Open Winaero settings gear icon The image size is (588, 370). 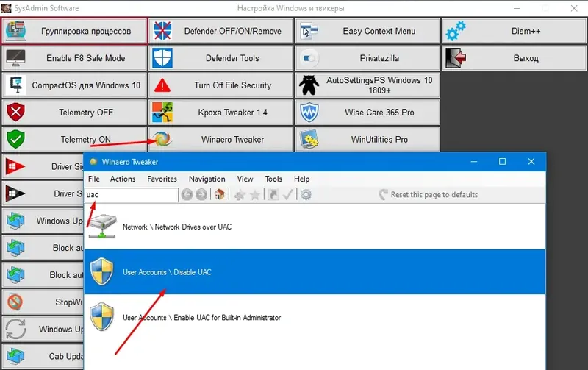coord(306,194)
